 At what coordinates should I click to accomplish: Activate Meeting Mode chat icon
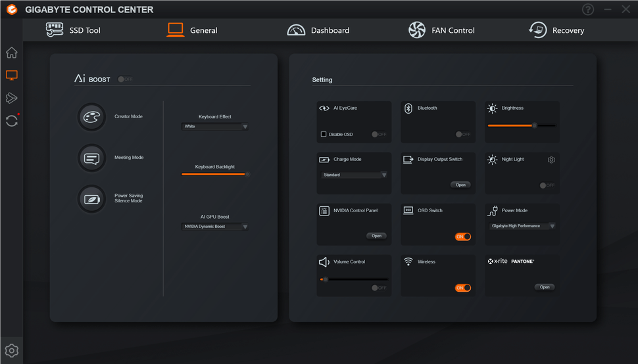[91, 158]
